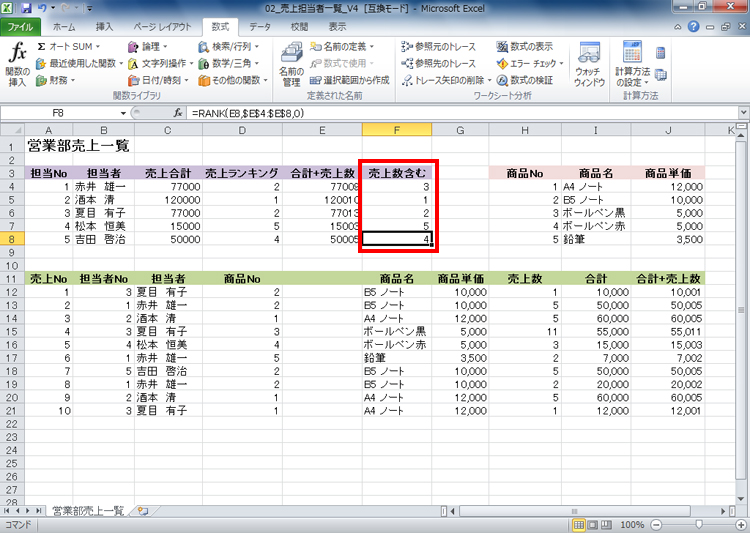Switch to the View (表示) tab
750x533 pixels.
pyautogui.click(x=337, y=27)
